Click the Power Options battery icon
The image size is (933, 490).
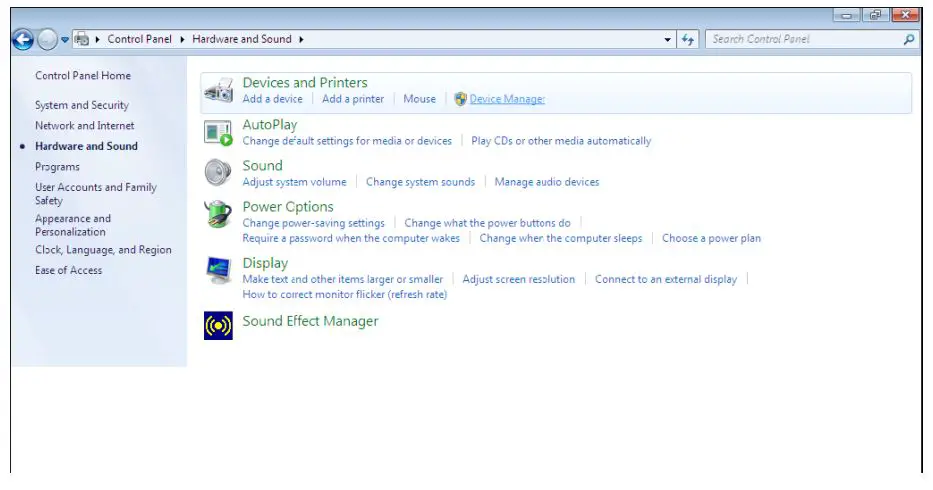pos(218,214)
